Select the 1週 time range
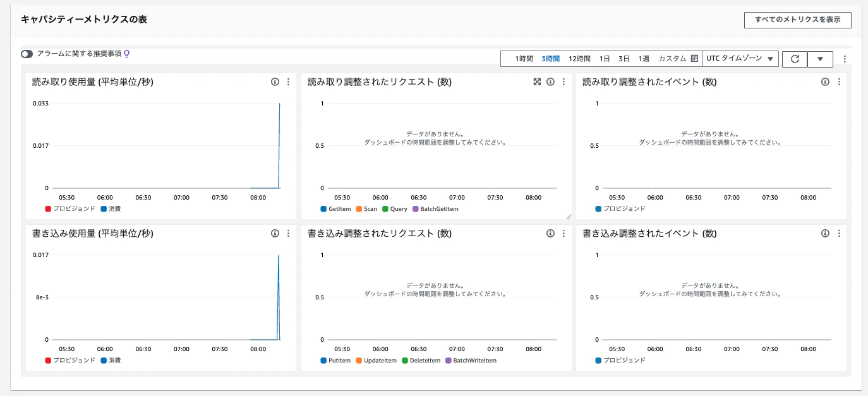This screenshot has width=868, height=396. [x=644, y=59]
